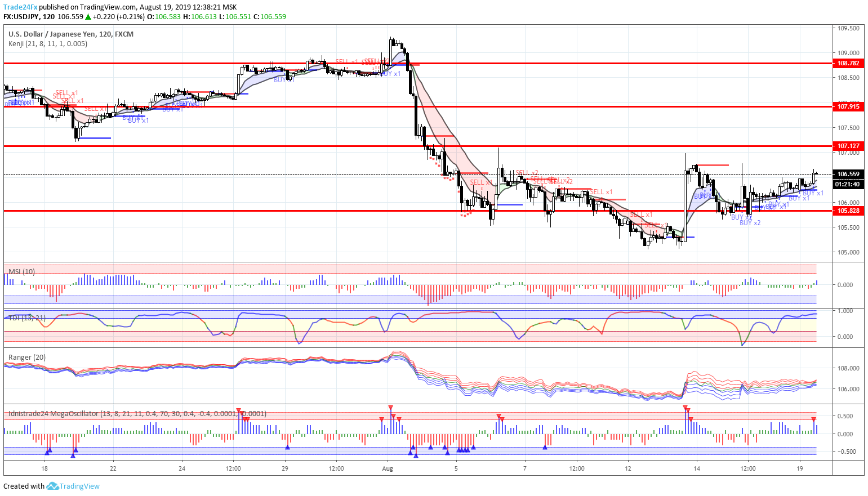The height and width of the screenshot is (496, 868).
Task: Click the 109.500 price axis label
Action: 848,28
